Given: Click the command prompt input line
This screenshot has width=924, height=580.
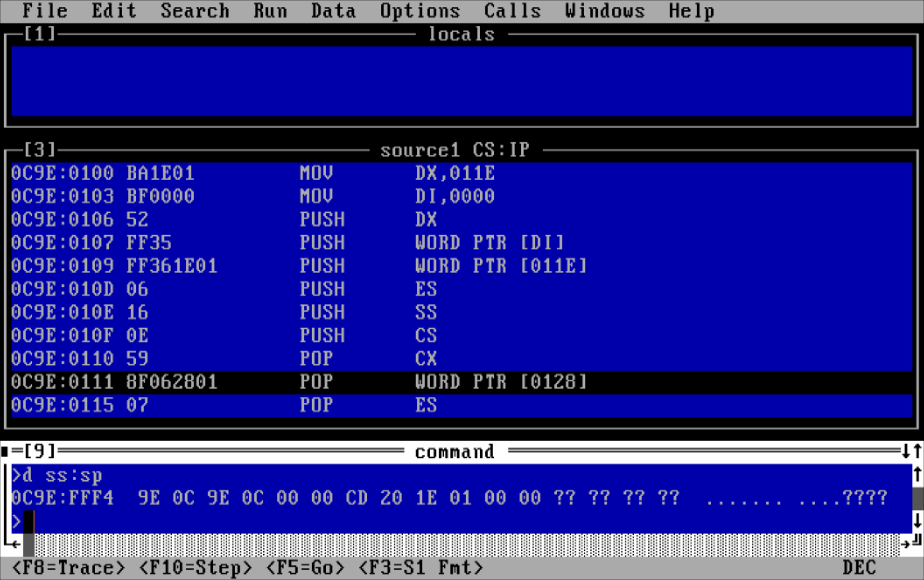Looking at the screenshot, I should pos(462,521).
